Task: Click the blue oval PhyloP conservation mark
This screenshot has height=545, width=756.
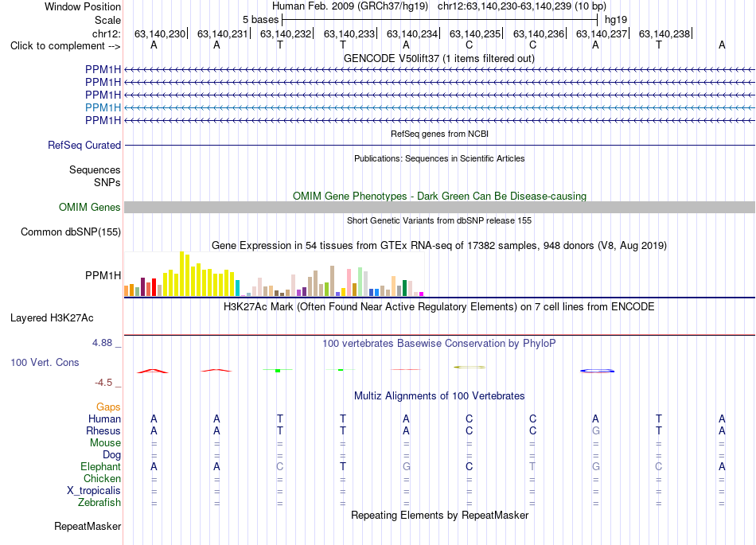Action: coord(597,371)
